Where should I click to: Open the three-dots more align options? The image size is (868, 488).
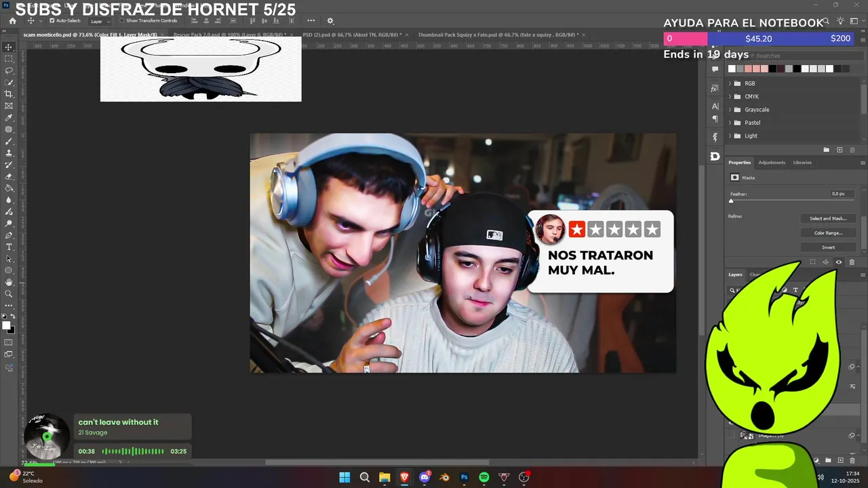(311, 21)
